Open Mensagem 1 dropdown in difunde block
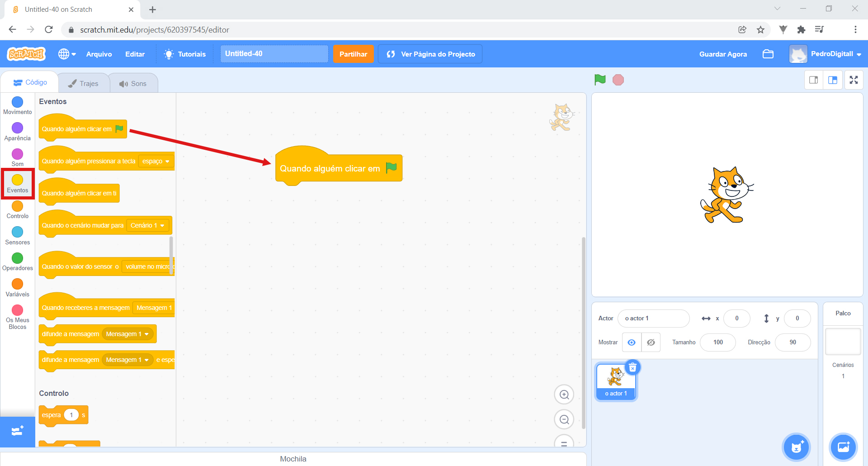Viewport: 868px width, 466px height. click(x=127, y=334)
